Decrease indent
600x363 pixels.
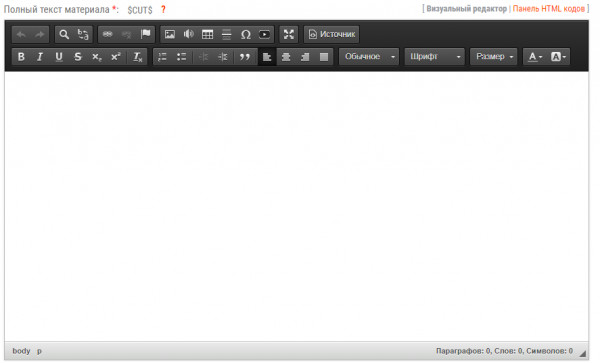203,57
